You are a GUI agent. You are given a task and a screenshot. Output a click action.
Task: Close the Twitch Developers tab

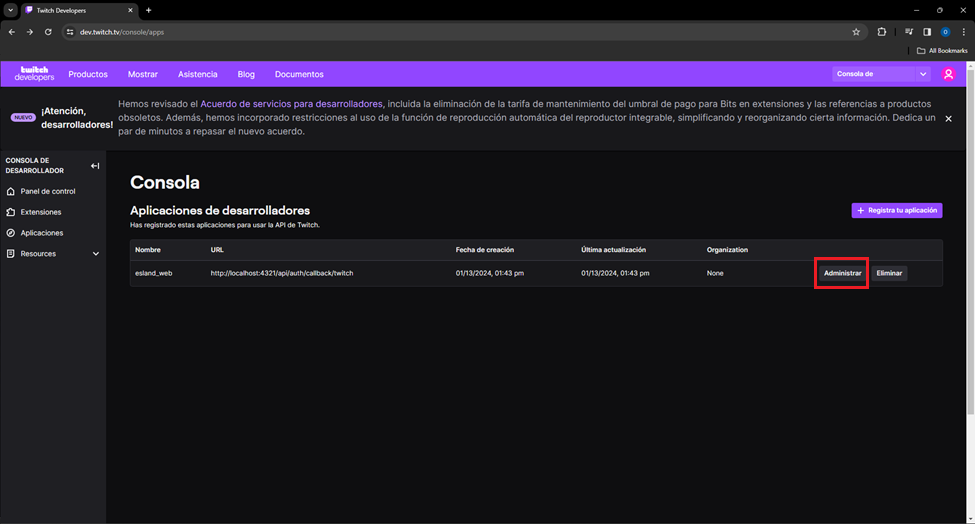point(130,11)
